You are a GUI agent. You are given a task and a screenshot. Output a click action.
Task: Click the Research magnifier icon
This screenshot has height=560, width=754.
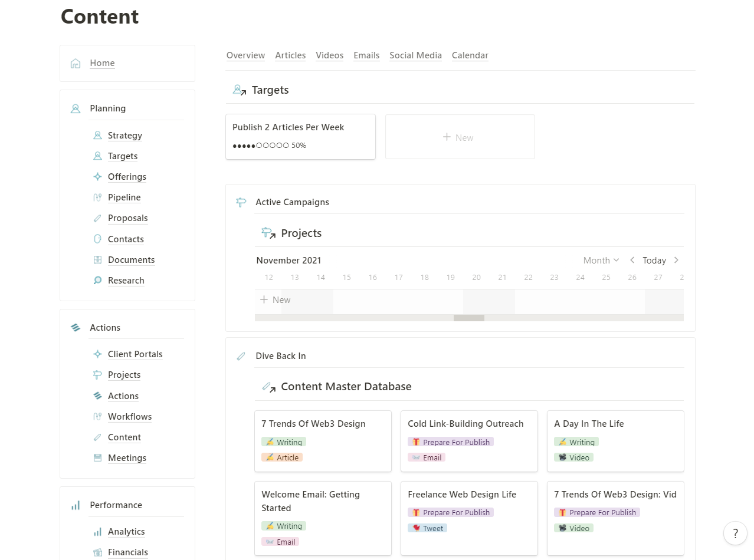pos(97,281)
